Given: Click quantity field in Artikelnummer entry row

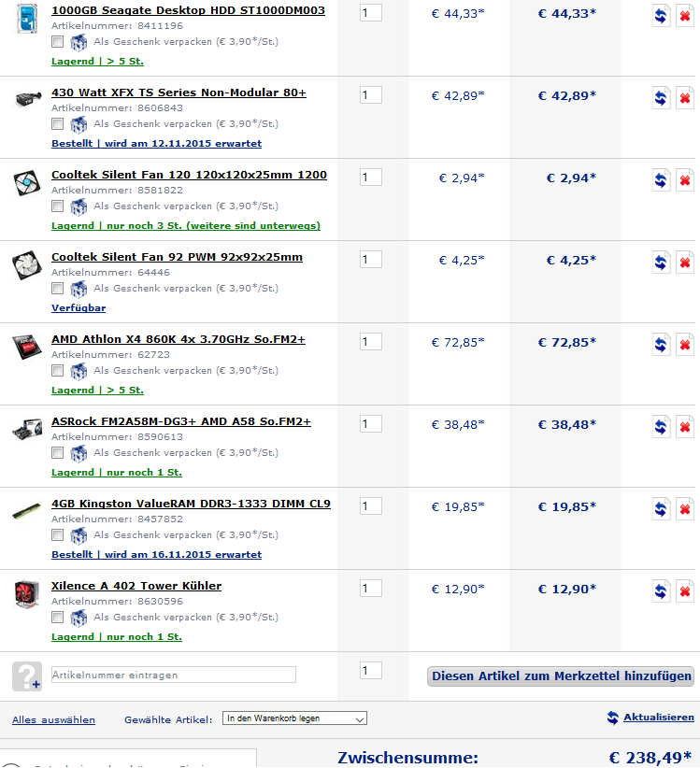Looking at the screenshot, I should click(x=370, y=671).
